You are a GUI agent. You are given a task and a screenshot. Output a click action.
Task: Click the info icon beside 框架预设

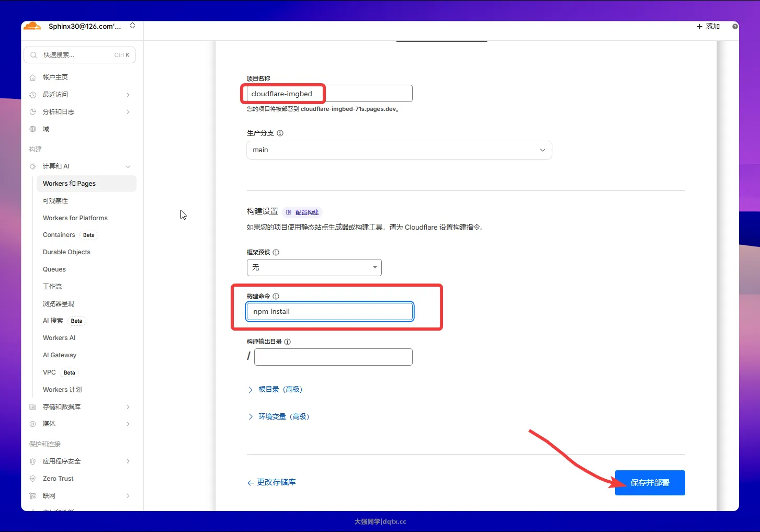276,252
